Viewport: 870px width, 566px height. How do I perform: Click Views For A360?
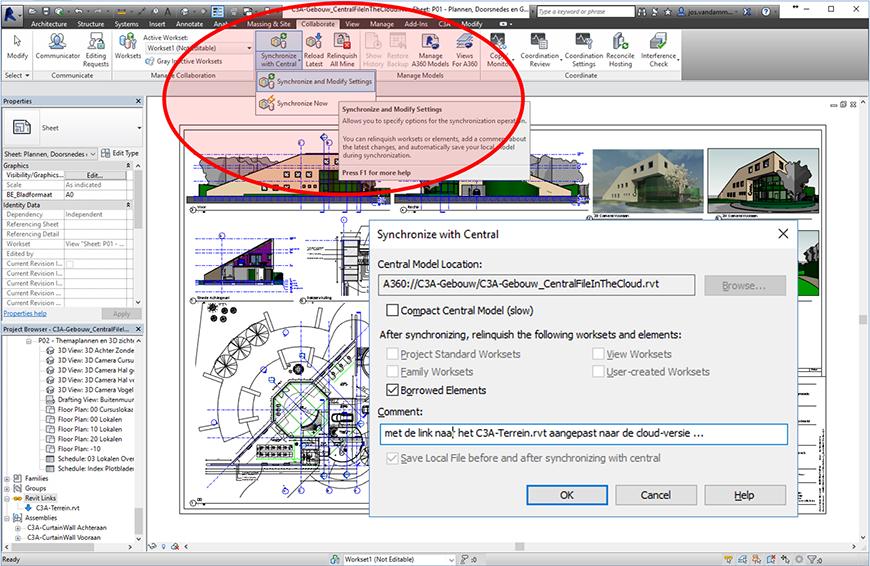click(x=464, y=50)
